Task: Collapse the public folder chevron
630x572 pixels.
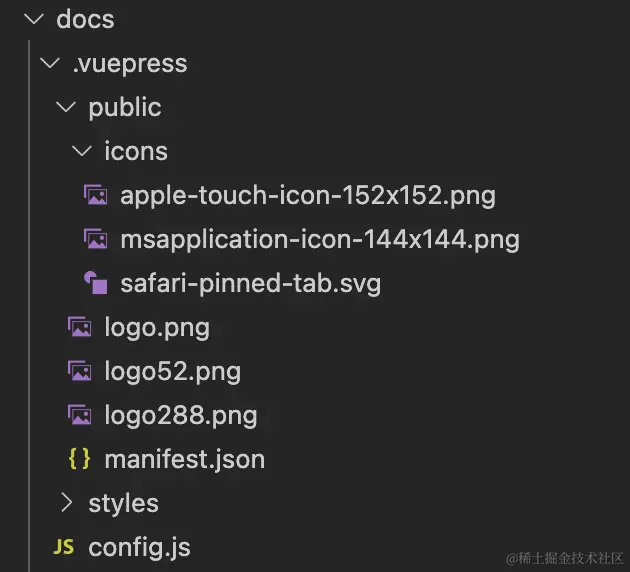Action: click(66, 107)
